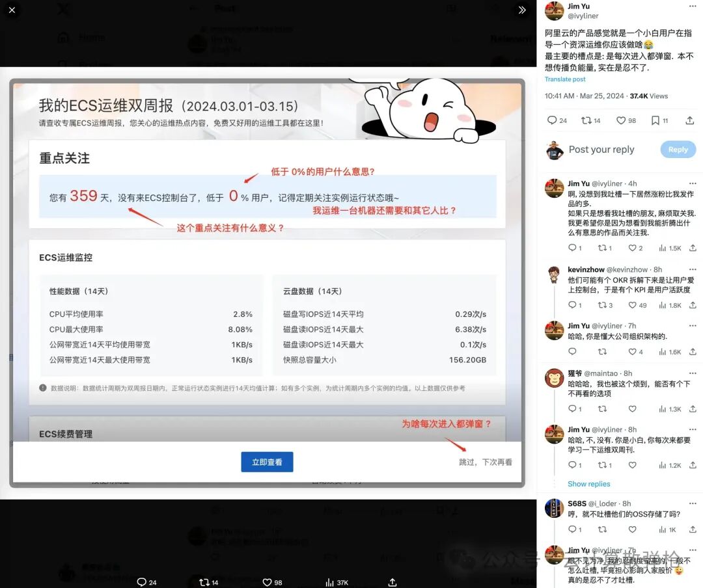This screenshot has width=703, height=588.
Task: Open the 猩爷 @maintao profile avatar
Action: coord(554,379)
